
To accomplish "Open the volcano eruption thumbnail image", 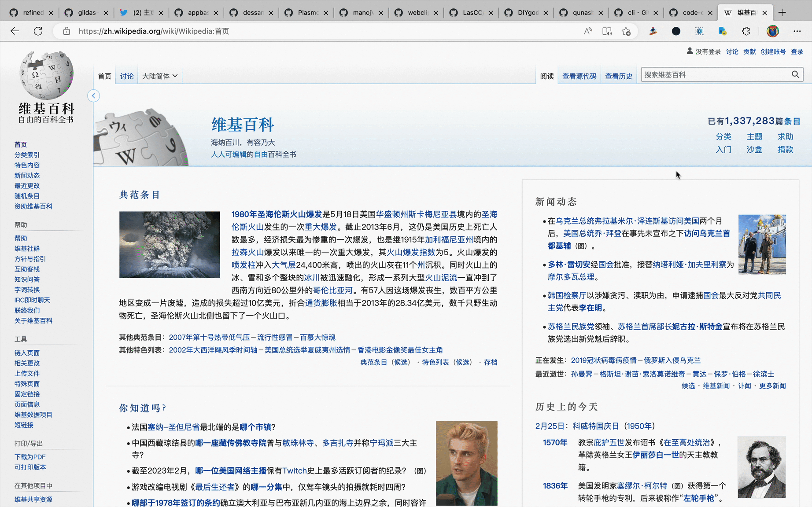I will [170, 245].
